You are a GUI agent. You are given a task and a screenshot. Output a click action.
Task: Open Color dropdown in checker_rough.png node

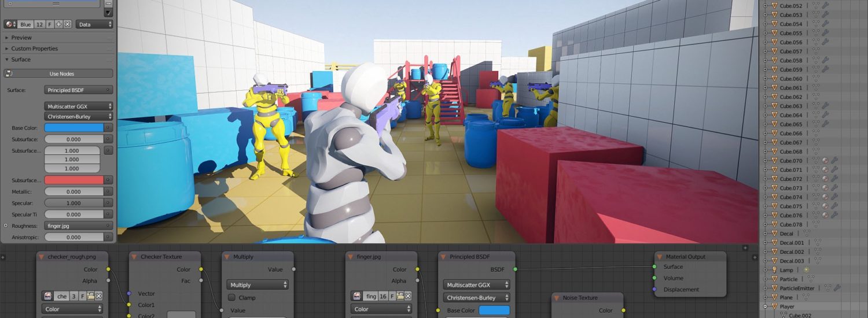pyautogui.click(x=72, y=309)
